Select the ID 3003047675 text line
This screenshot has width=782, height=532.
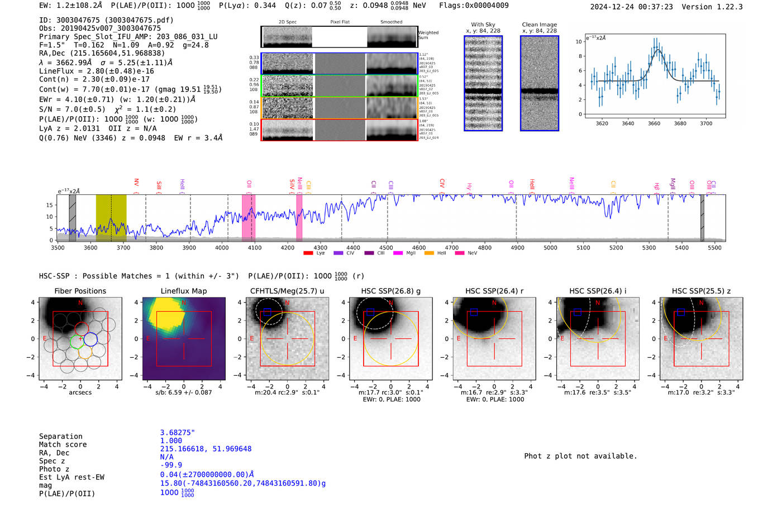pyautogui.click(x=107, y=20)
